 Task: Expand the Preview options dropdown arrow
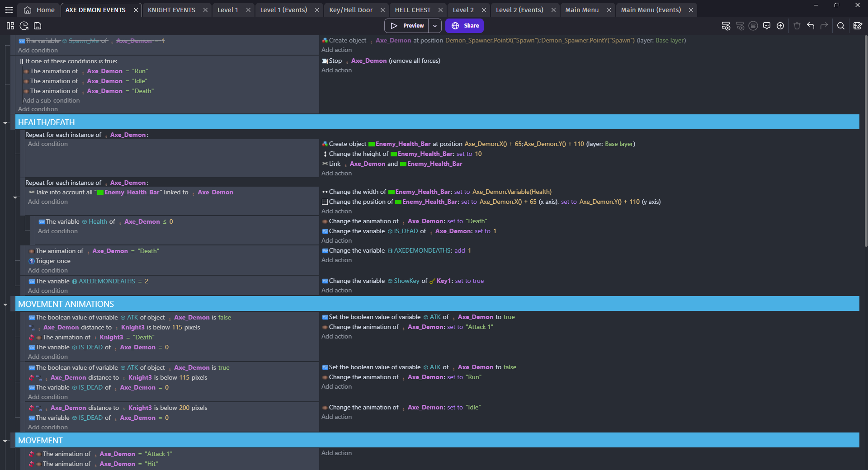pyautogui.click(x=434, y=26)
